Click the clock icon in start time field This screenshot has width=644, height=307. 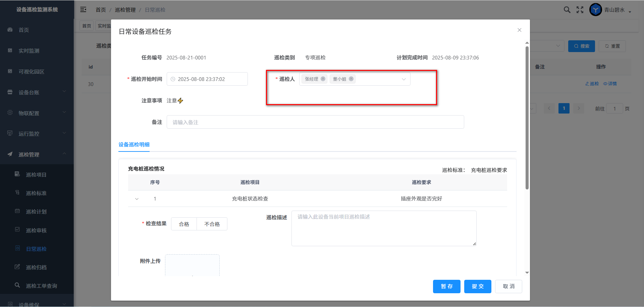click(x=173, y=79)
